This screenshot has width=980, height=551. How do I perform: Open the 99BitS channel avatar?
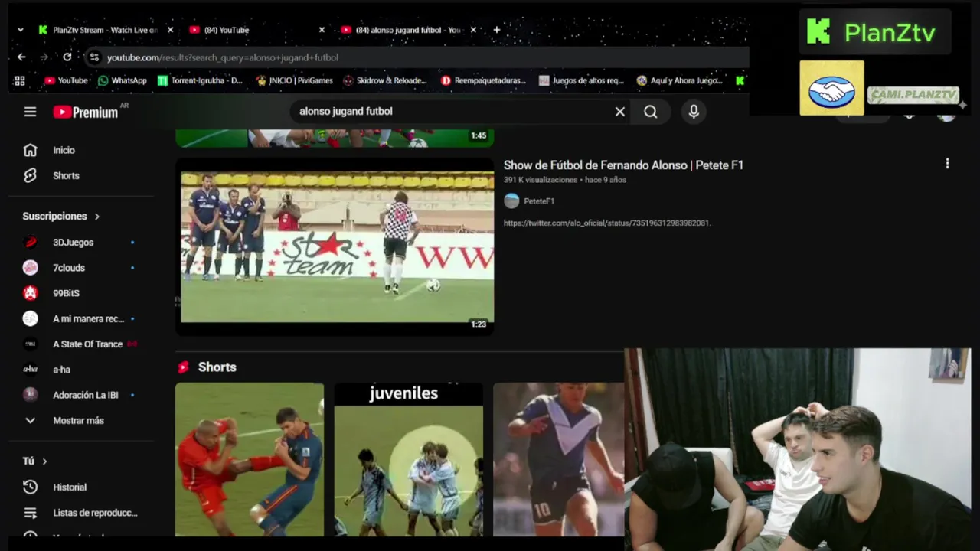pos(30,293)
